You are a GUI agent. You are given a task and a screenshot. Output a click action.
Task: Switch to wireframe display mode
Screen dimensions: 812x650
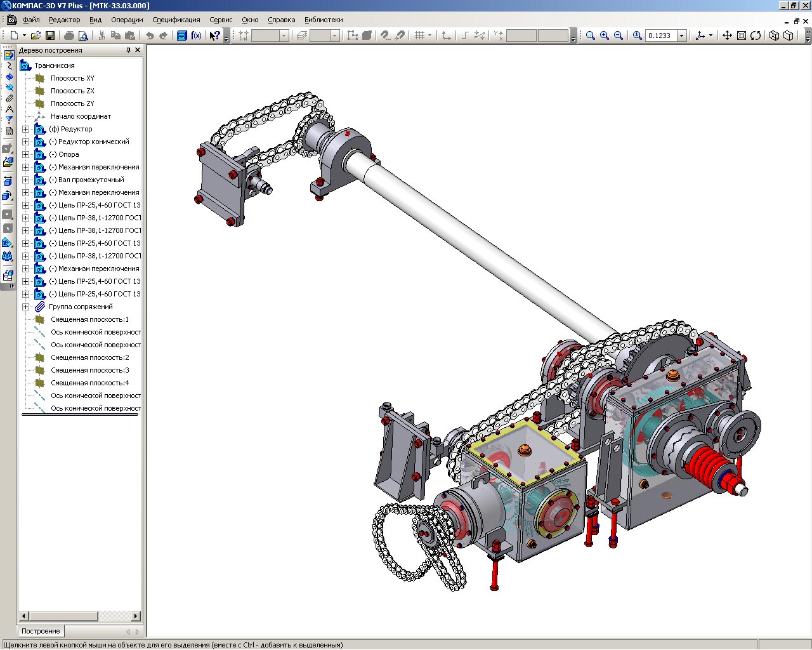(x=774, y=36)
